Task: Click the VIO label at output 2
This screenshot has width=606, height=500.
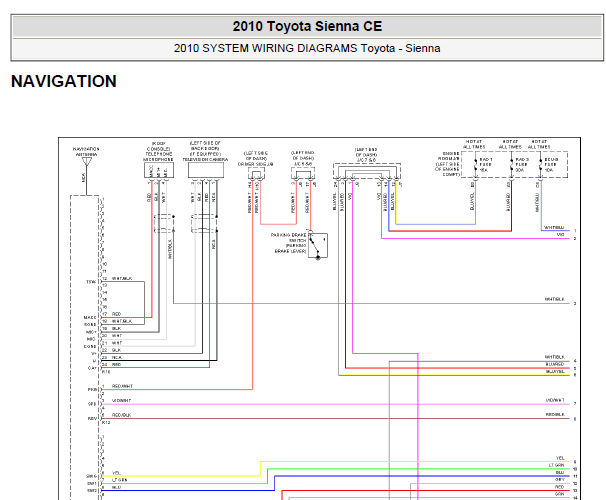Action: click(x=560, y=235)
